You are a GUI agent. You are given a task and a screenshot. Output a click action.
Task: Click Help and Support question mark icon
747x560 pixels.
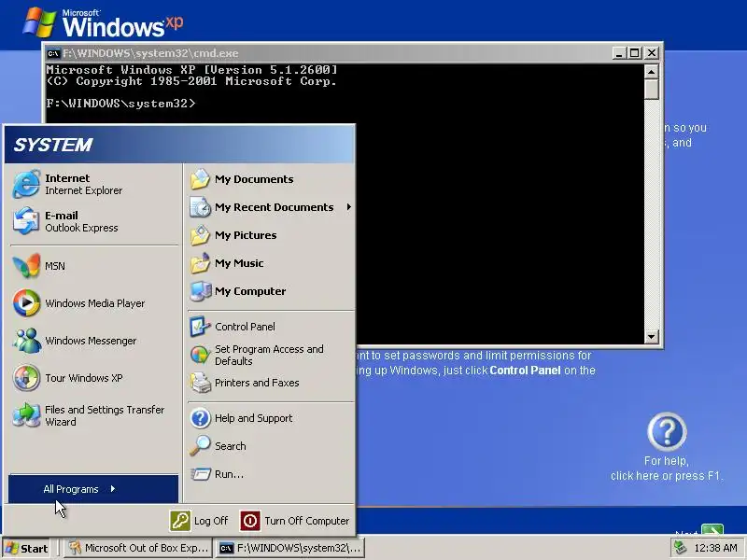point(200,418)
